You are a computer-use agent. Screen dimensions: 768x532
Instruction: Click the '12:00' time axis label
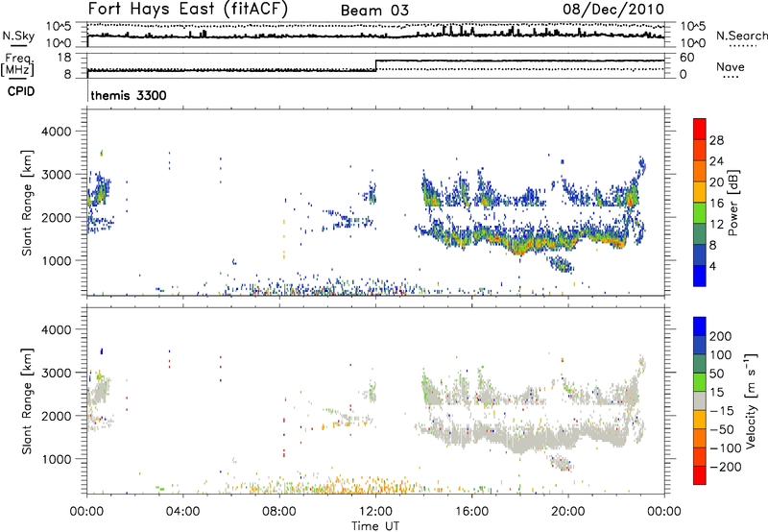(375, 512)
